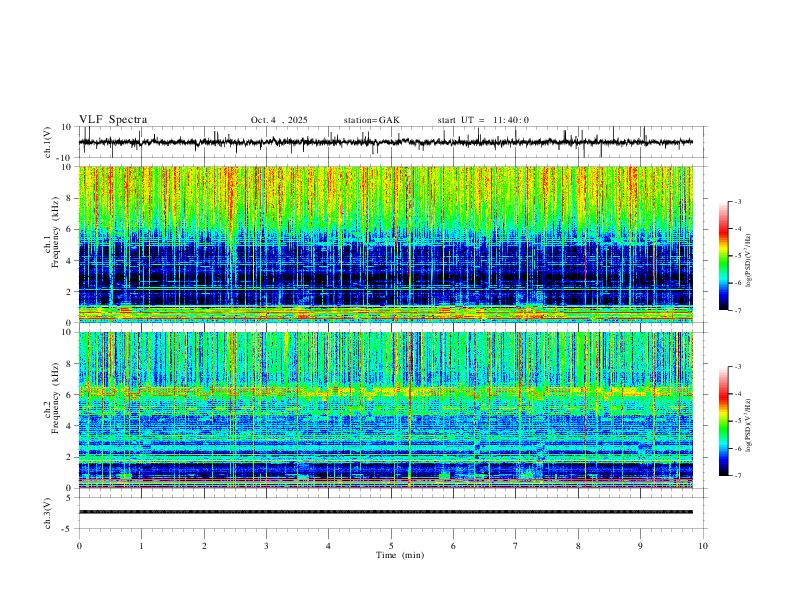Click the ch.2 colorbar "log(PSD)" label
Viewport: 792px width, 612px height.
[749, 425]
